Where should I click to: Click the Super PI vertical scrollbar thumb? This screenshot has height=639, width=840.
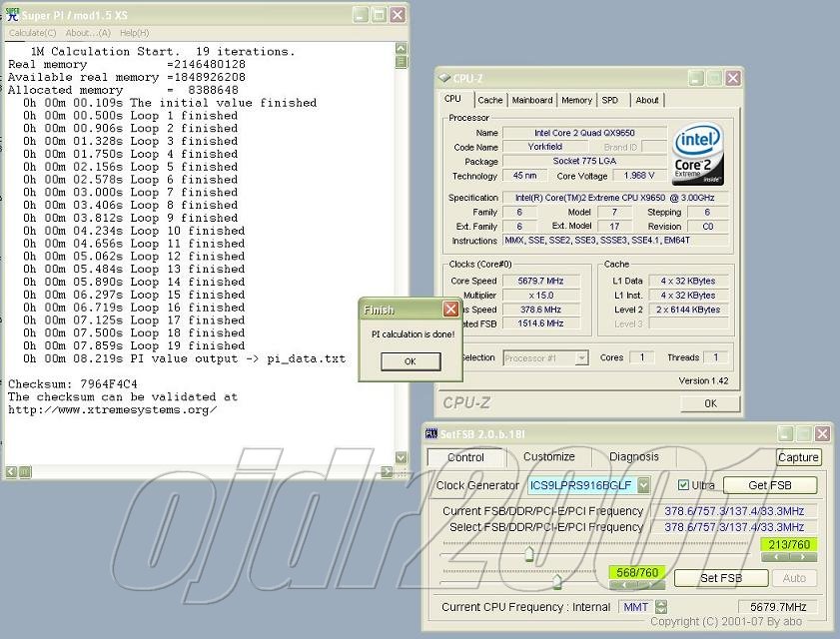coord(401,62)
